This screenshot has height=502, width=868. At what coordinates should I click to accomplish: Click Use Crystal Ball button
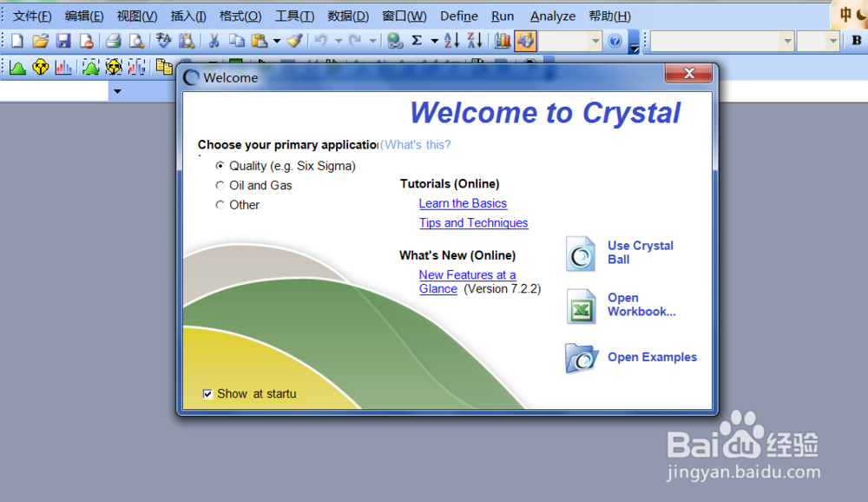pyautogui.click(x=620, y=254)
